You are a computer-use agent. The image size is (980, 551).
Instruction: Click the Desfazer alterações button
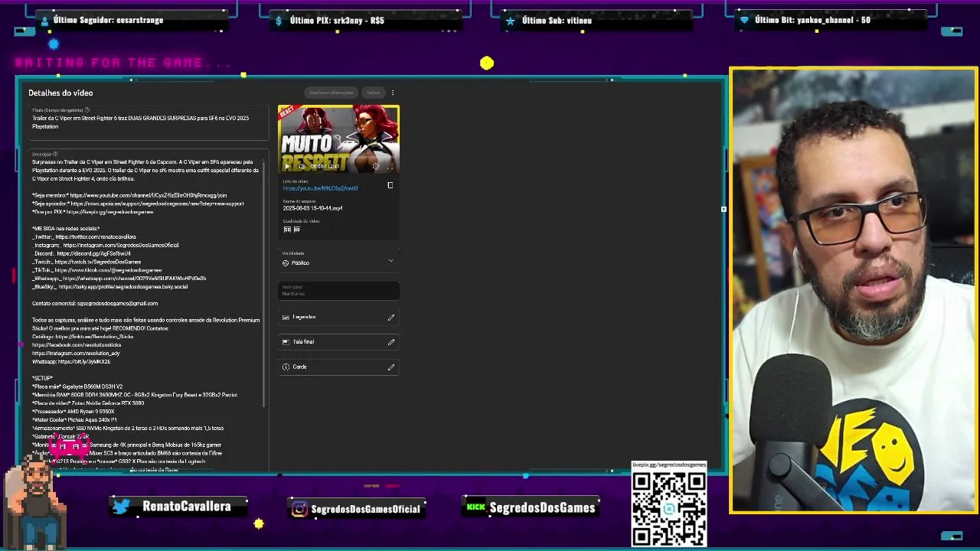click(x=332, y=93)
